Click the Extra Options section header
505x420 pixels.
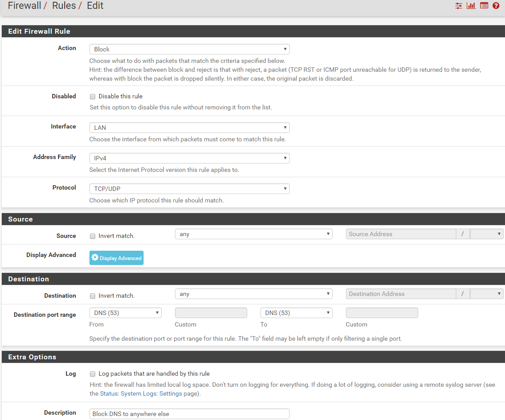coord(253,357)
